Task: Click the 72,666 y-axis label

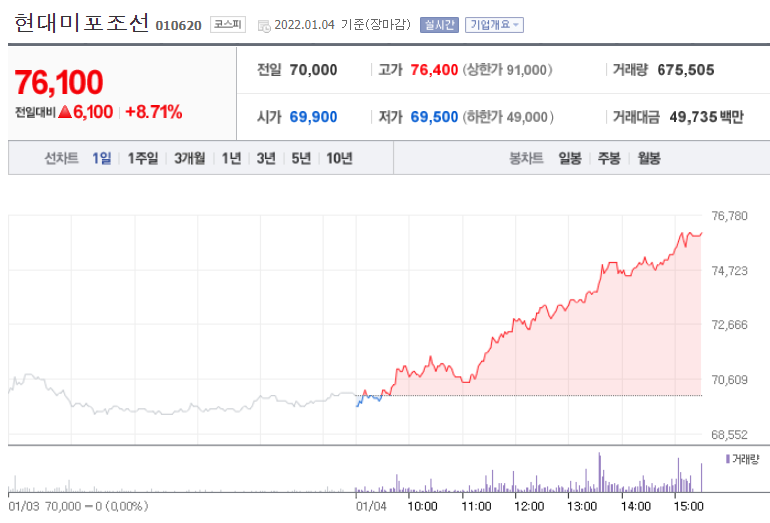Action: (x=729, y=325)
